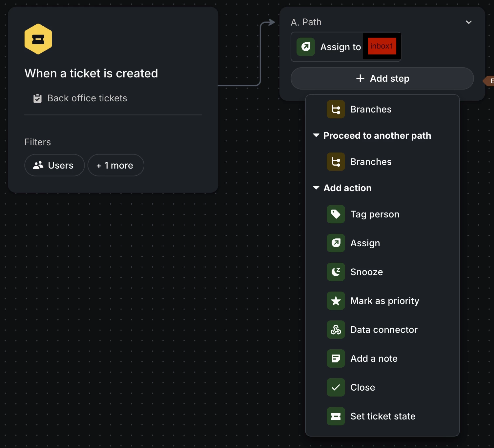Click the Data connector webhook icon
494x448 pixels.
click(336, 330)
